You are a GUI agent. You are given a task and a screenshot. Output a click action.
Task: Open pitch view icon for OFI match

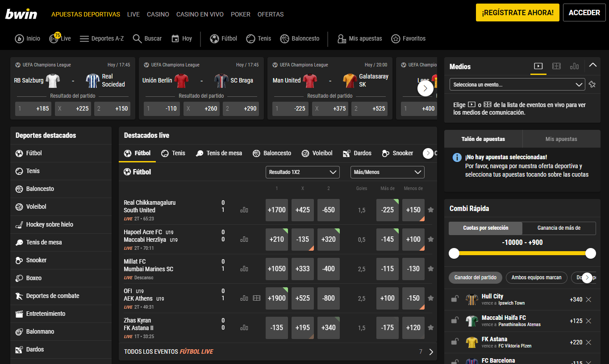pyautogui.click(x=257, y=298)
